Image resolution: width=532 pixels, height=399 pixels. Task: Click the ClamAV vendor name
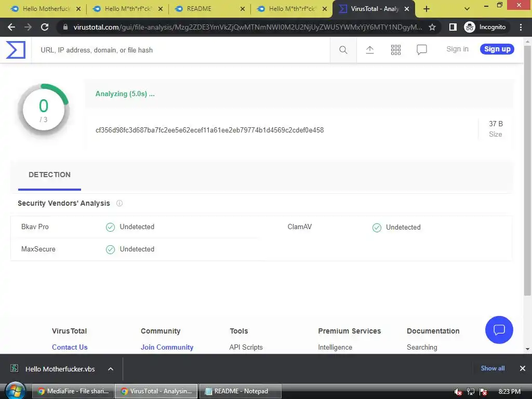click(300, 227)
